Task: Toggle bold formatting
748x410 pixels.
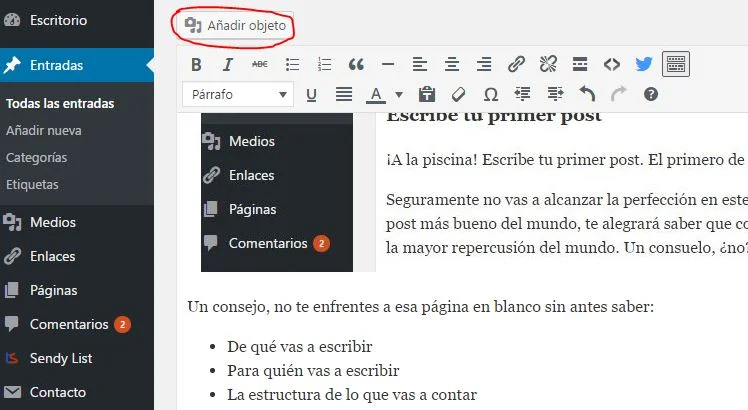Action: (196, 64)
